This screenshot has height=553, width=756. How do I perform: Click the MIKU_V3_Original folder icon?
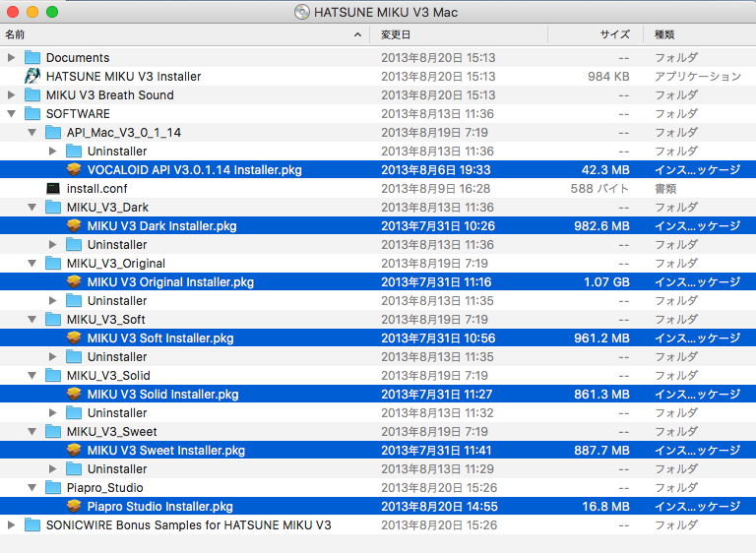[53, 264]
